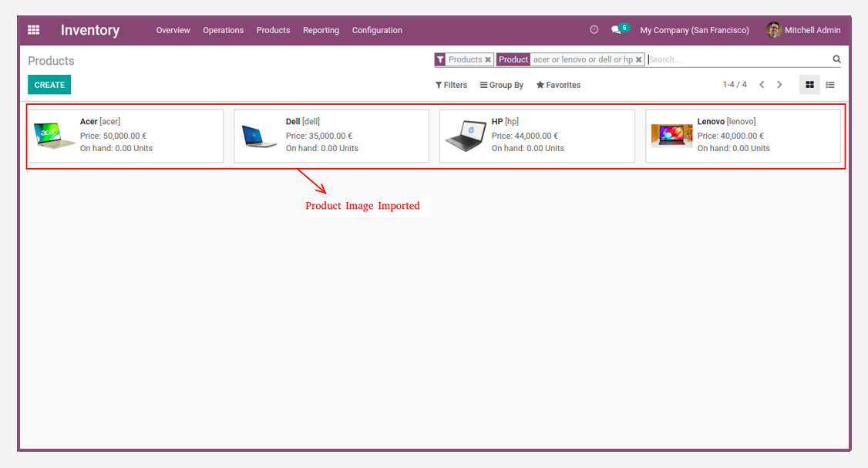
Task: Click the search magnifier icon
Action: [836, 59]
